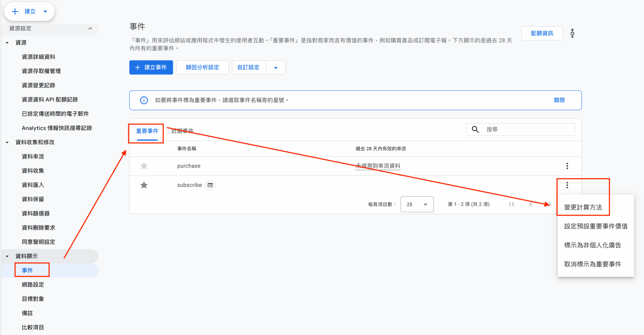Collapse the 資源設定 section chevron
The image size is (644, 335).
click(90, 28)
